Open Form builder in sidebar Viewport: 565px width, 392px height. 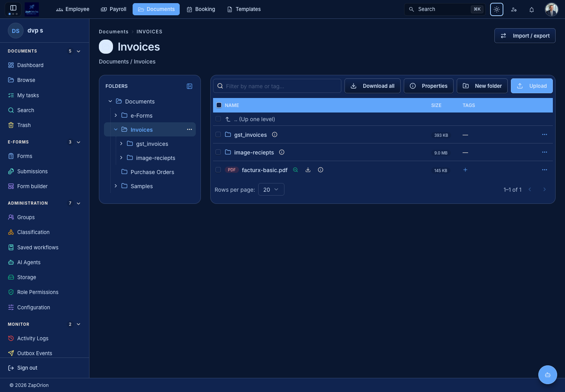(44, 186)
